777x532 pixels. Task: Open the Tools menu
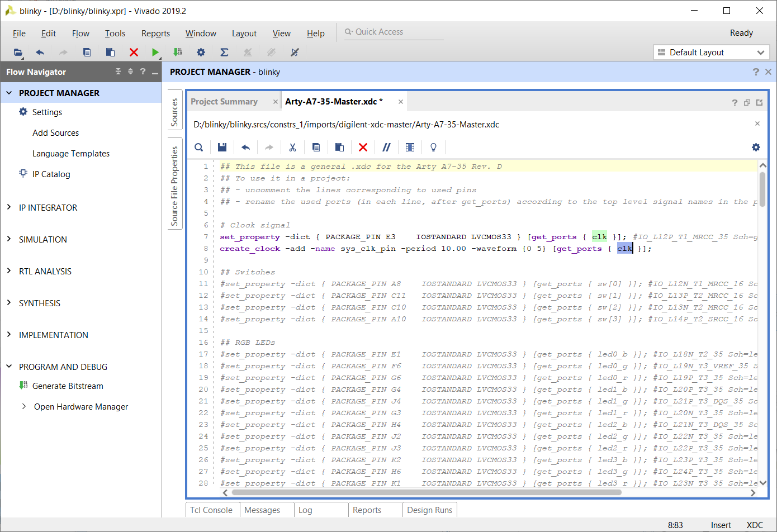tap(115, 34)
